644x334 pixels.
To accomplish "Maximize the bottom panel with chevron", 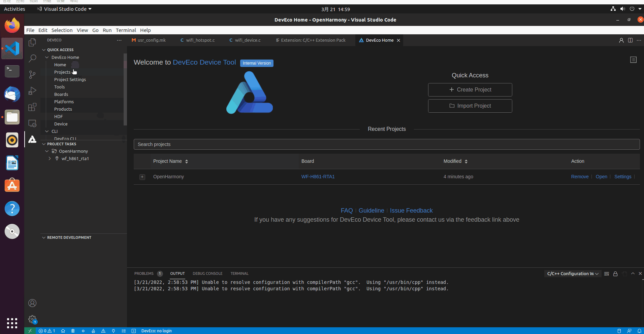I will (x=633, y=274).
